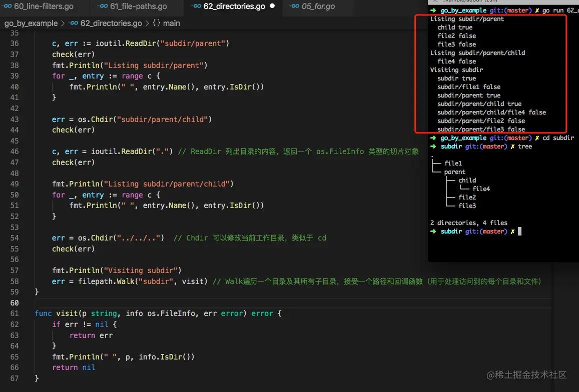The width and height of the screenshot is (579, 392).
Task: Click 'return nil' on line 66
Action: click(74, 367)
